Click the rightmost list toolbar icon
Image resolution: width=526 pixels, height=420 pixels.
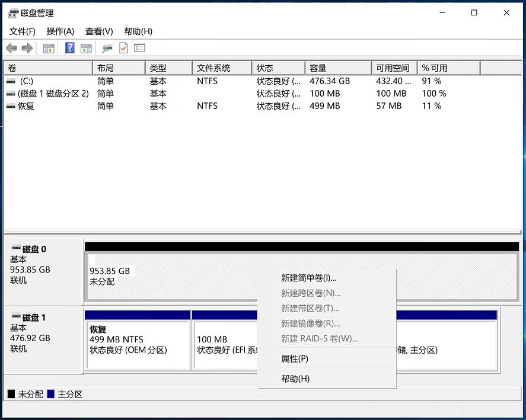tap(139, 48)
